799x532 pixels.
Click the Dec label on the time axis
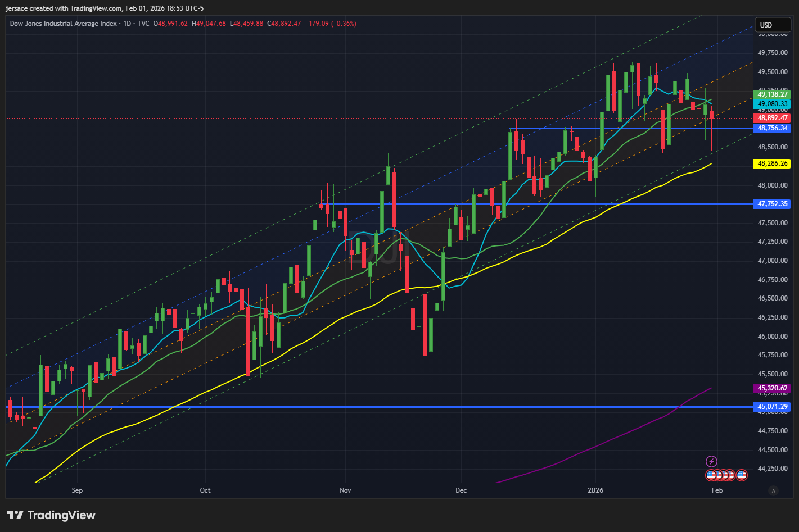pyautogui.click(x=461, y=490)
